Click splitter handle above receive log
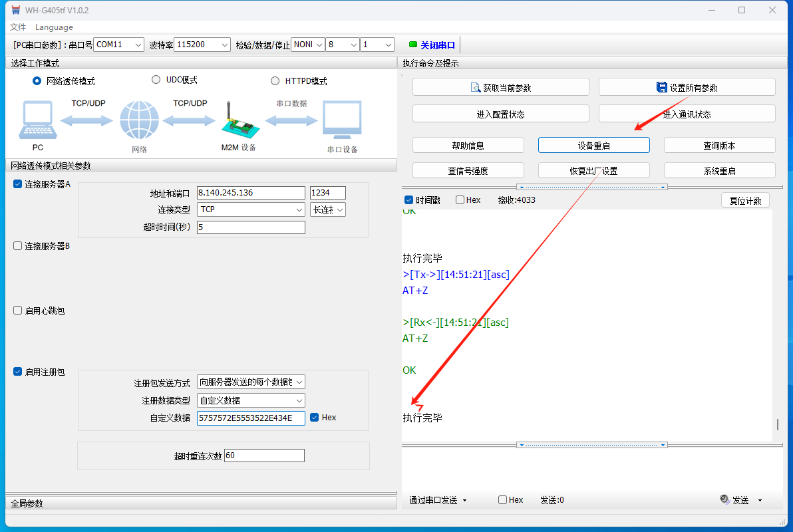793x532 pixels. pyautogui.click(x=591, y=187)
